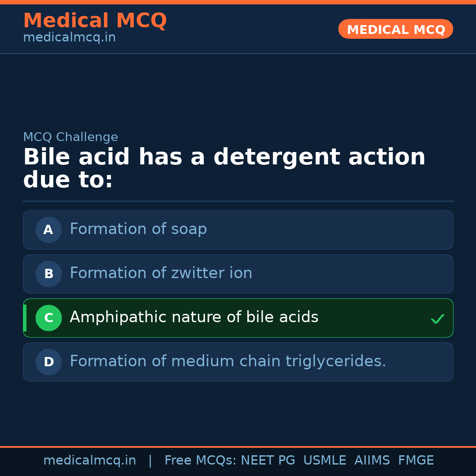Open the medicalmcq.in link in the footer
The image size is (476, 476).
click(x=89, y=461)
